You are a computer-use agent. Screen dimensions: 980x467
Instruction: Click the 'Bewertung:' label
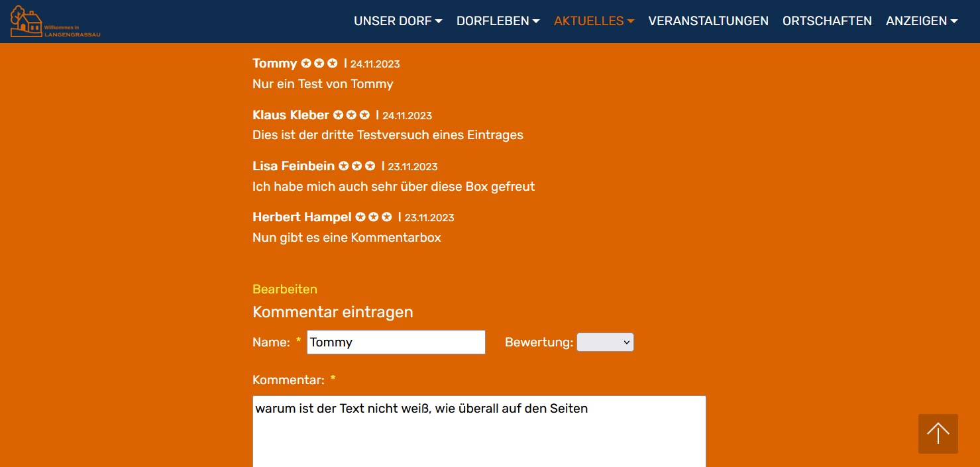539,342
